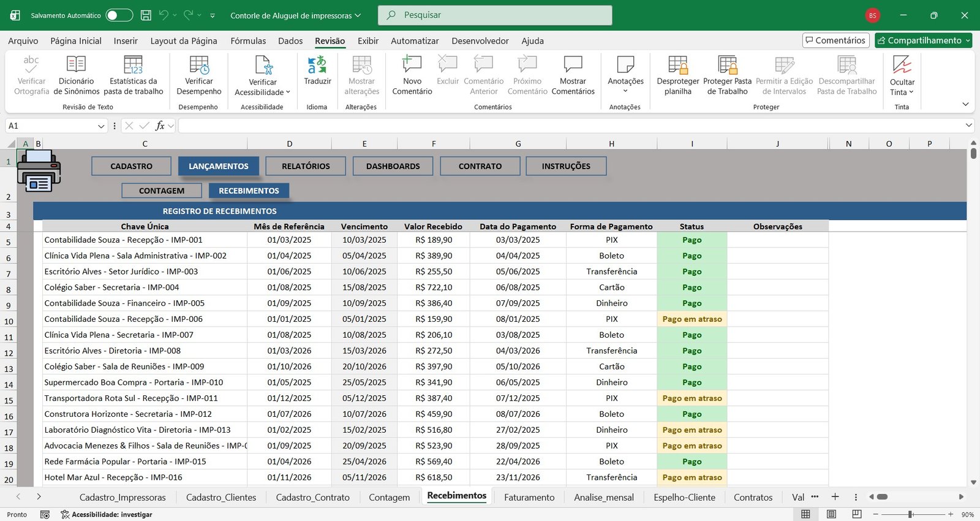This screenshot has height=521, width=980.
Task: Click the zoom slider handle
Action: (911, 514)
